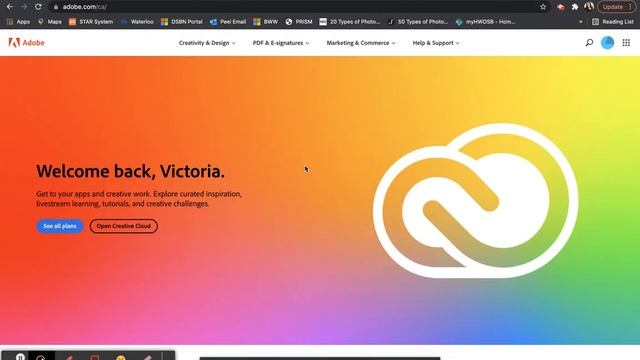Bookmark this page with the star icon
The image size is (640, 360).
click(x=543, y=7)
